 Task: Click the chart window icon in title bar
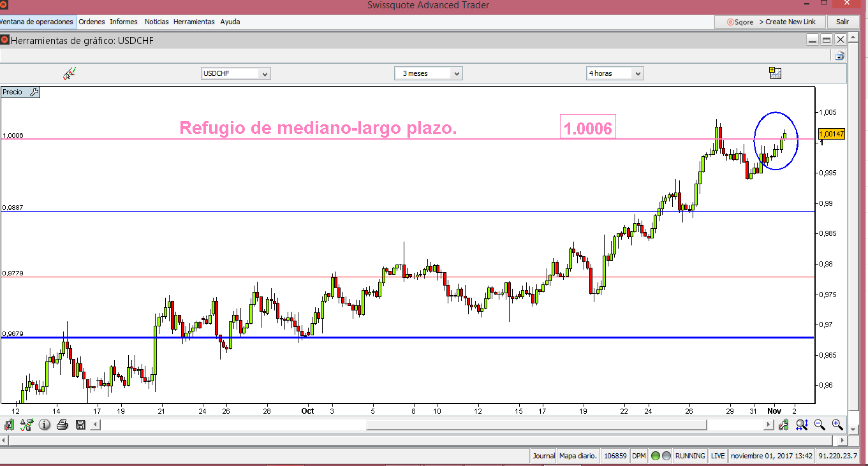coord(4,40)
